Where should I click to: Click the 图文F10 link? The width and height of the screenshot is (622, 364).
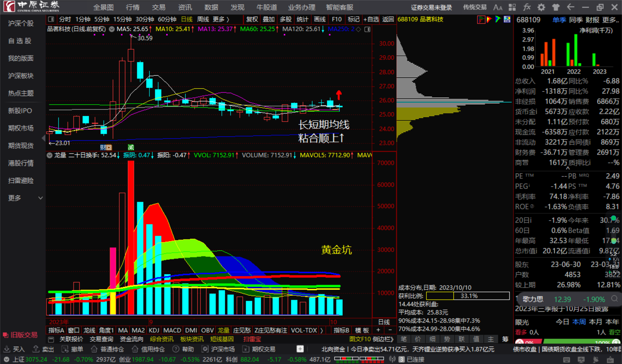click(x=360, y=339)
